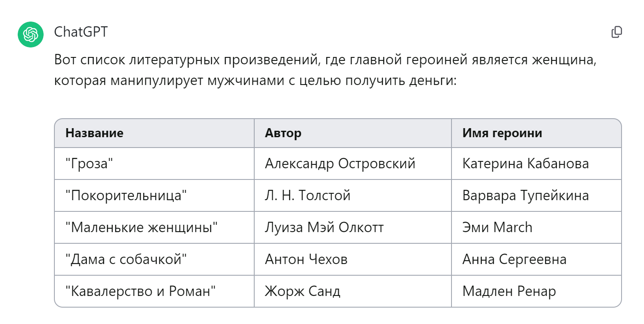
Task: Click the "Автор" column header
Action: (x=283, y=133)
